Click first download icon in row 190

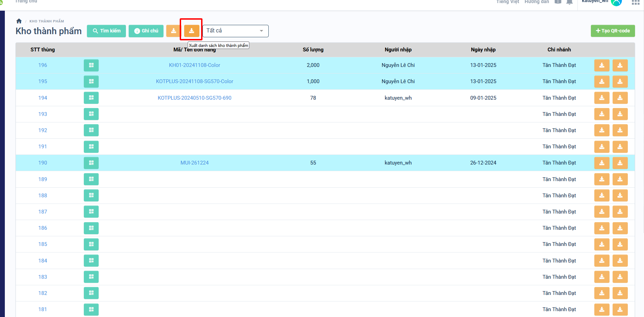[x=602, y=163]
